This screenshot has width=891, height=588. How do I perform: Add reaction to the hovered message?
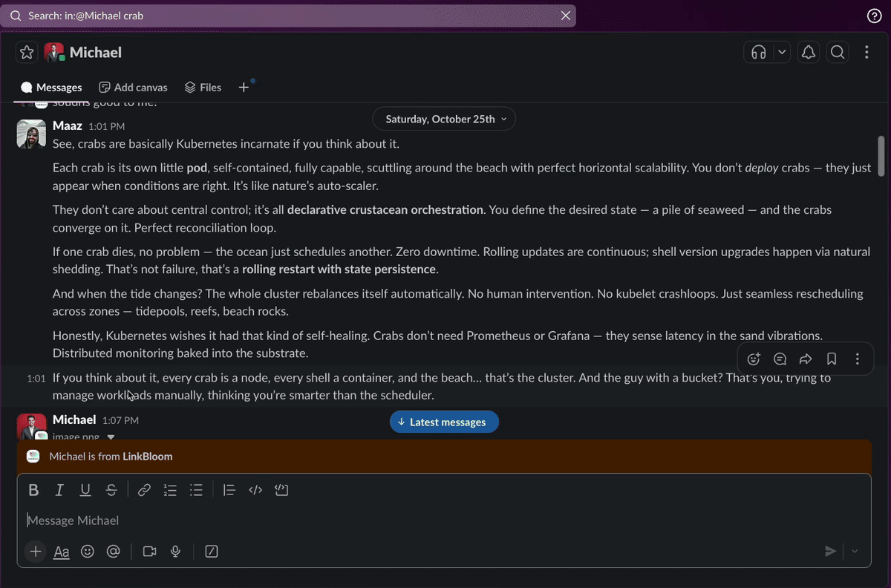coord(754,359)
